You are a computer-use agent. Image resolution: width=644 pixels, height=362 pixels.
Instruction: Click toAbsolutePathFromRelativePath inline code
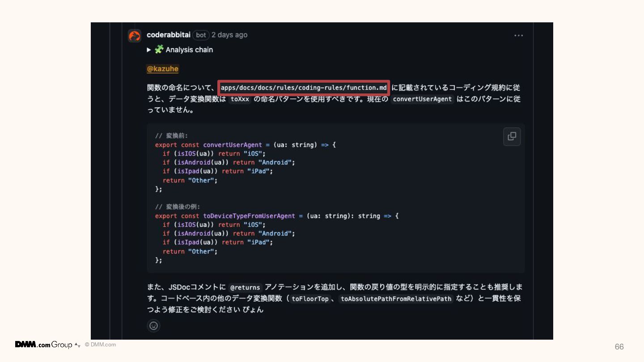[396, 299]
